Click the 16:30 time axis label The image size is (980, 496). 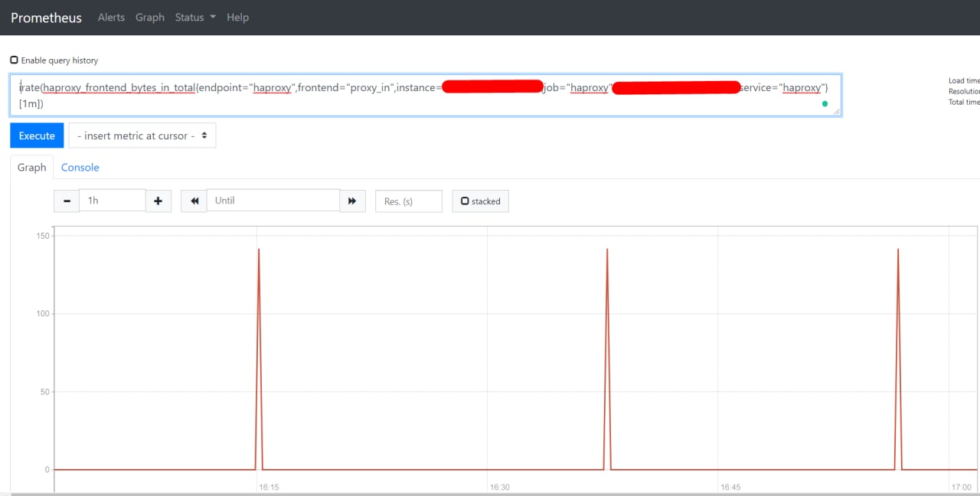(500, 487)
